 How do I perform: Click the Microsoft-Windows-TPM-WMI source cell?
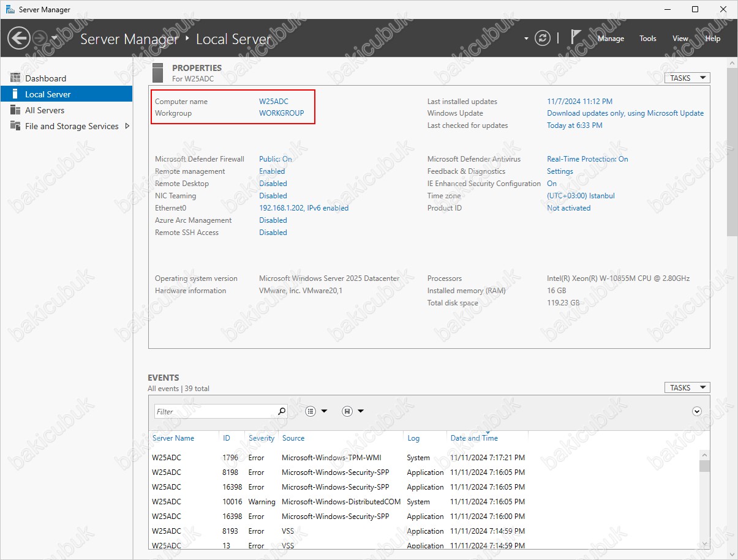[331, 458]
